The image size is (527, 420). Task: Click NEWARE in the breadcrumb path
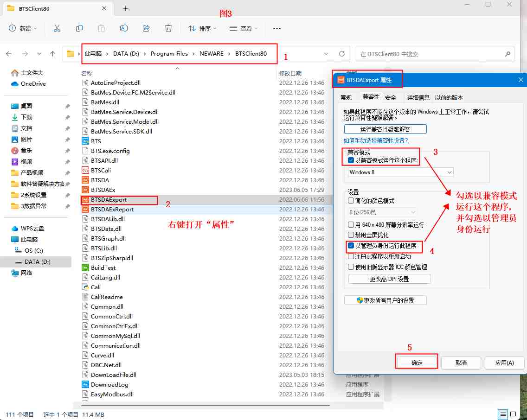click(212, 54)
